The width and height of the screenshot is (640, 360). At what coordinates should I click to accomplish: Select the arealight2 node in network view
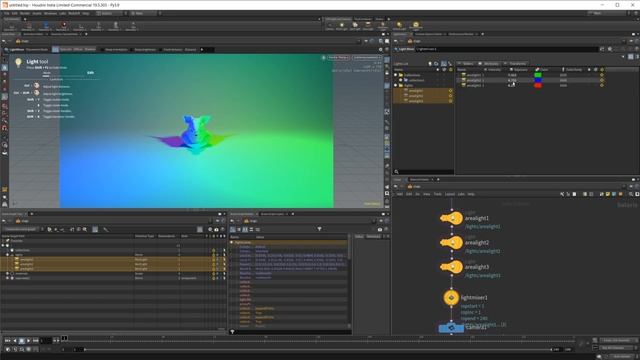point(451,242)
